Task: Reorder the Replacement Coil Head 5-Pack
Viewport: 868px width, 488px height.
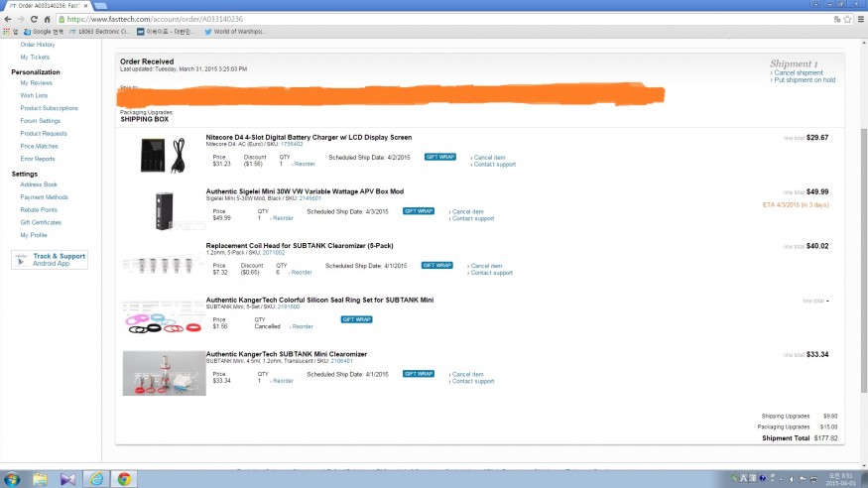Action: pyautogui.click(x=302, y=273)
